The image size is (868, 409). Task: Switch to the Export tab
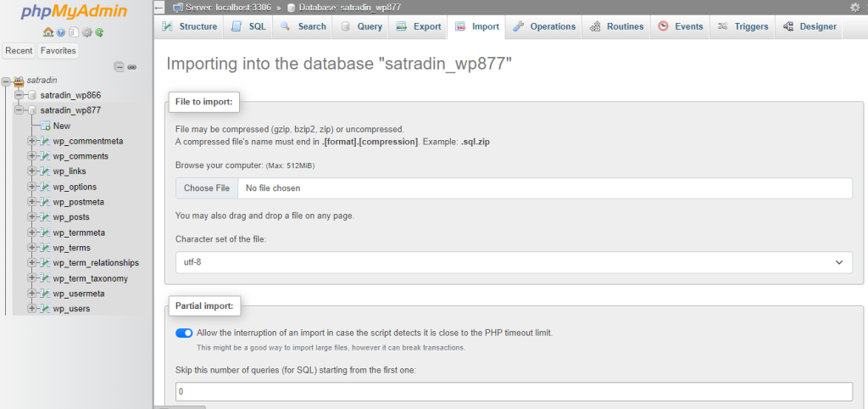[x=419, y=26]
